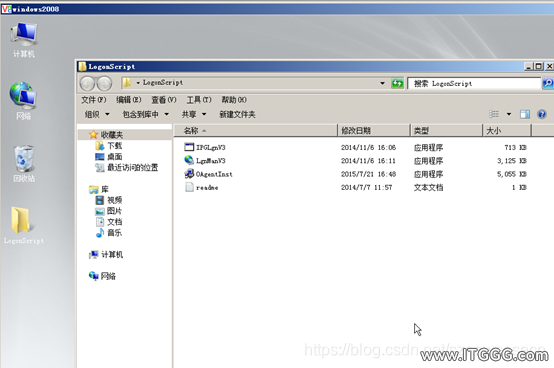The image size is (554, 368).
Task: Click 网络 in the navigation pane
Action: click(102, 276)
